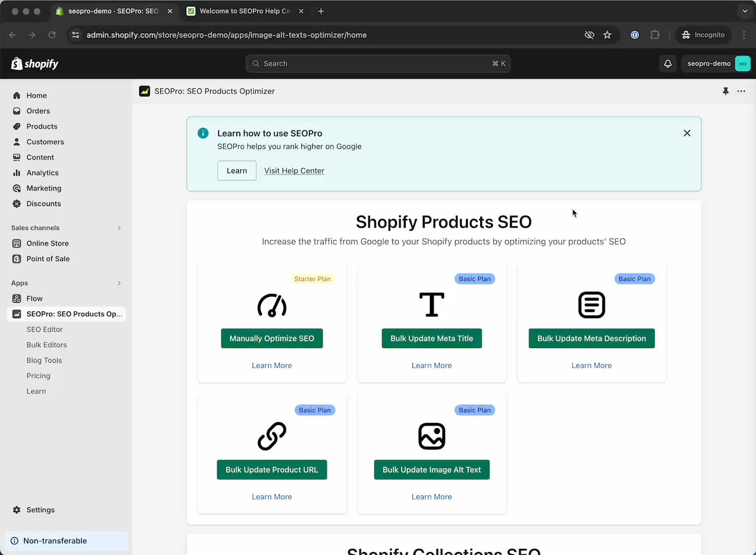Bookmark this page with the star
The height and width of the screenshot is (555, 756).
coord(608,35)
